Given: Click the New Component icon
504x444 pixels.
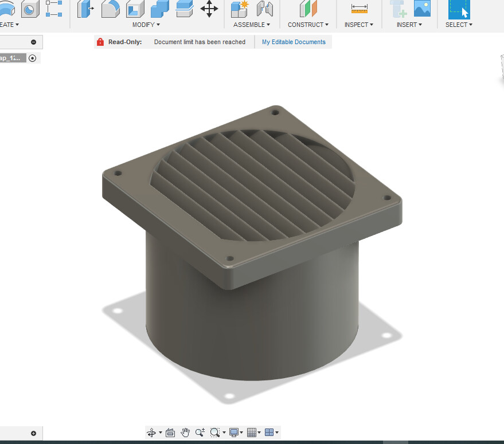Looking at the screenshot, I should click(239, 9).
